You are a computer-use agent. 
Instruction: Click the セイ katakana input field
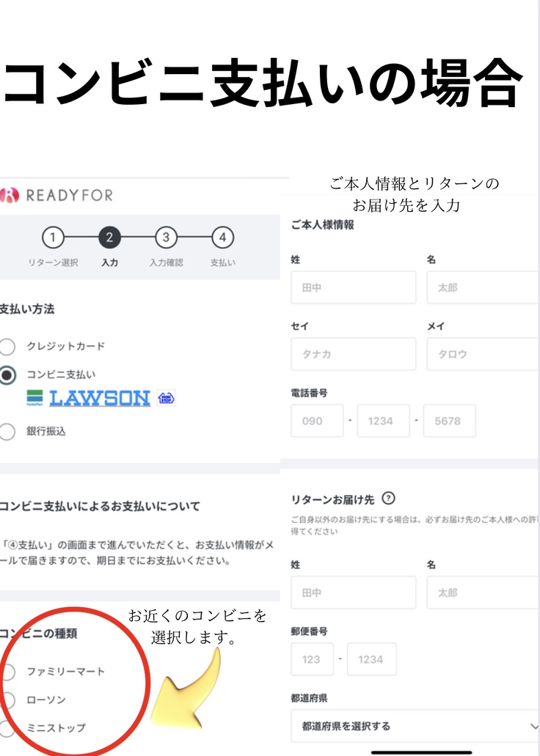click(x=353, y=354)
